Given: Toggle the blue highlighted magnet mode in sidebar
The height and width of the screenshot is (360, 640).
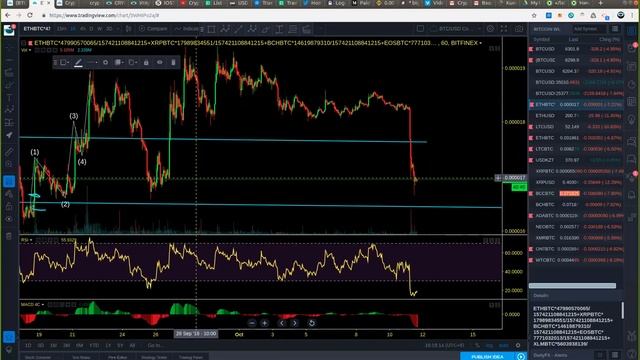Looking at the screenshot, I should coord(9,181).
